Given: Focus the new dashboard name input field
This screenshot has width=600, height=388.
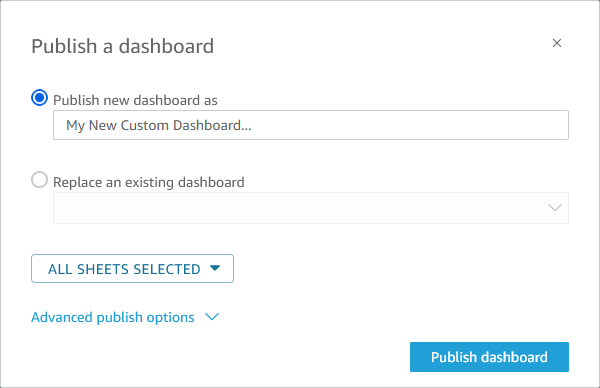Looking at the screenshot, I should point(311,125).
